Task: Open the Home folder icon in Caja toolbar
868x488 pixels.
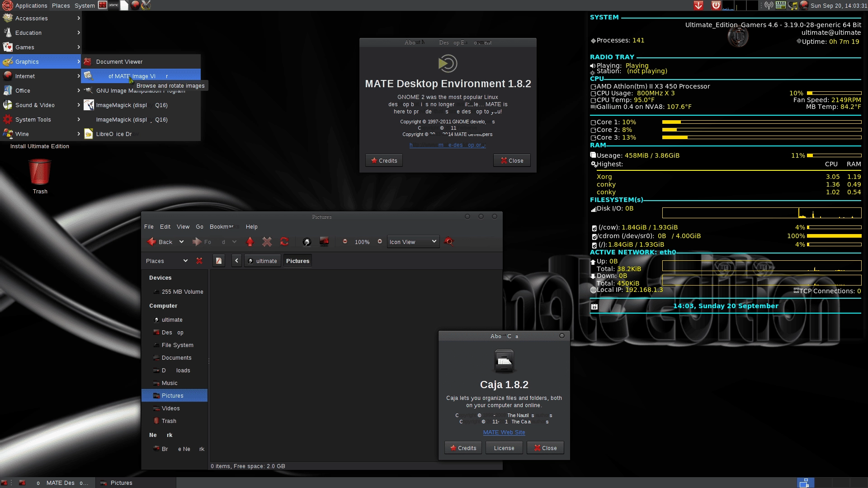Action: click(307, 242)
